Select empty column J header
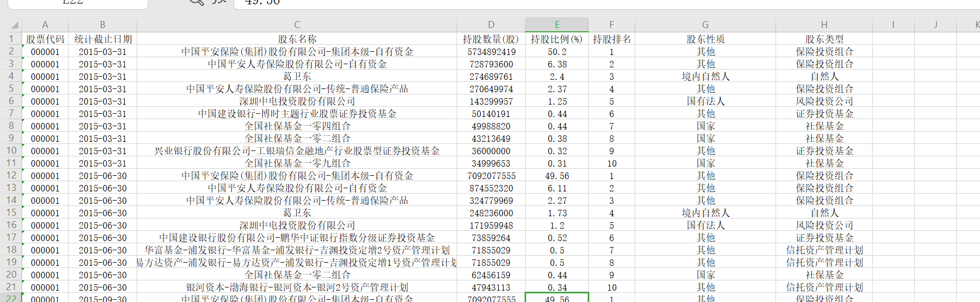The height and width of the screenshot is (302, 980). point(935,25)
